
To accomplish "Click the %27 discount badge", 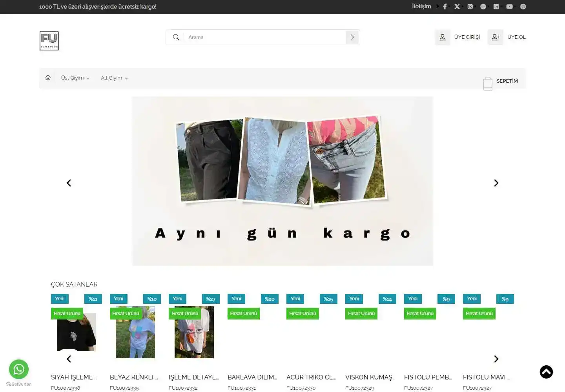I will coord(211,299).
